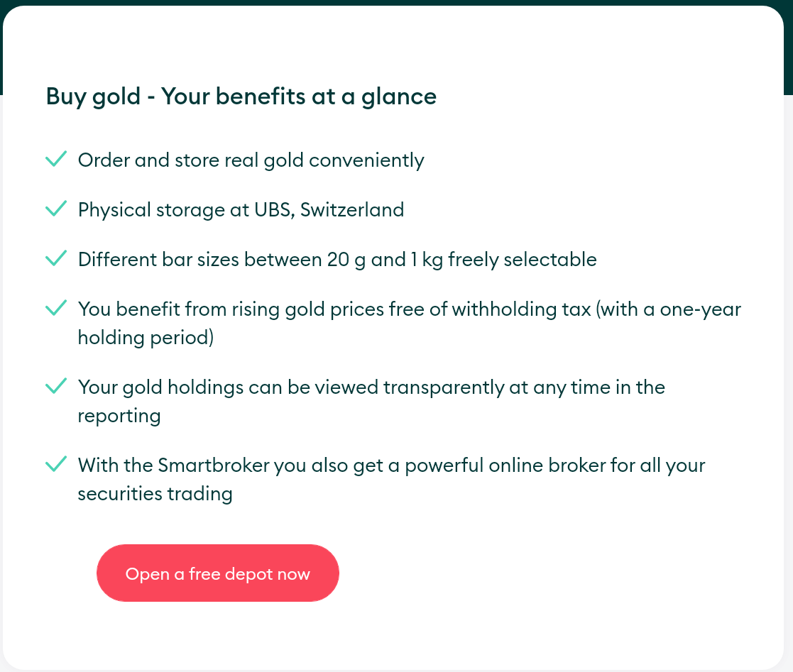Click the dark green header band at top

(396, 3)
